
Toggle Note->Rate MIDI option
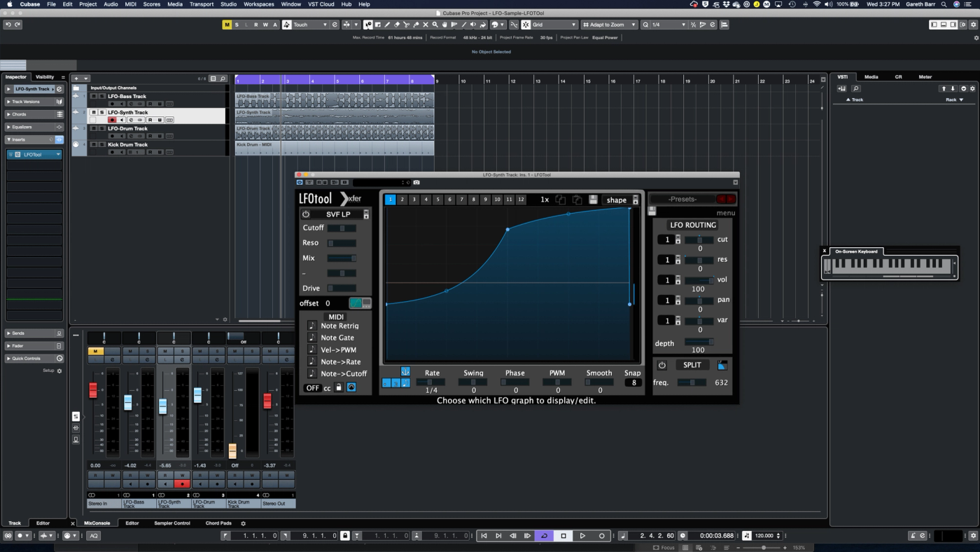coord(312,361)
